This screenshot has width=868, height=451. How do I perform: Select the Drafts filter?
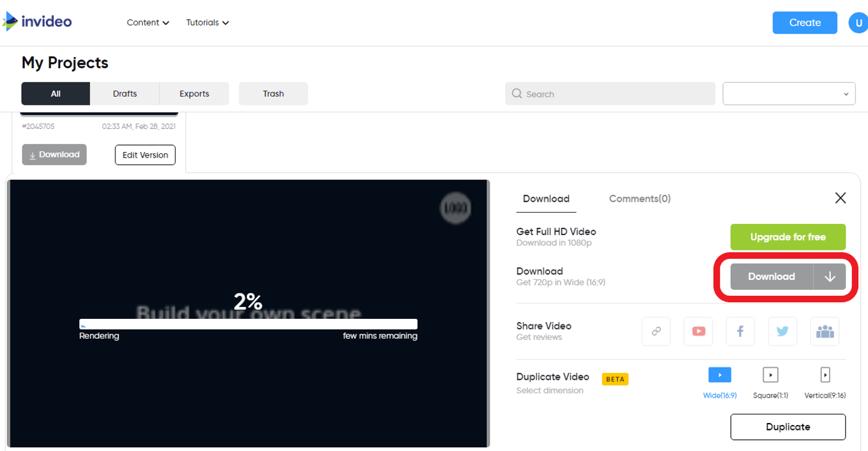point(125,93)
